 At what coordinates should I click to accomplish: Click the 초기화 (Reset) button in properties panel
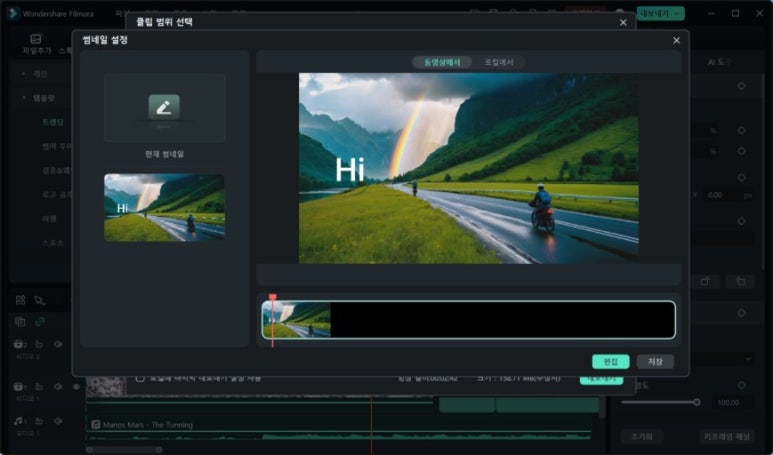coord(642,436)
